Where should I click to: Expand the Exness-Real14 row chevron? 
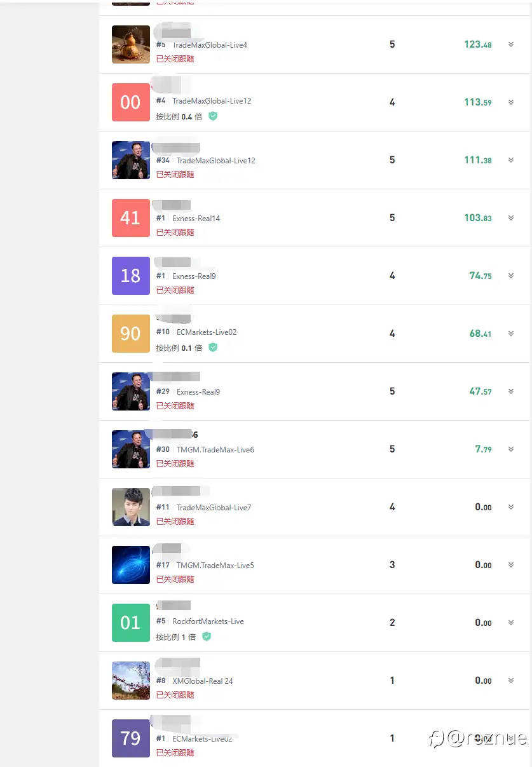click(511, 218)
